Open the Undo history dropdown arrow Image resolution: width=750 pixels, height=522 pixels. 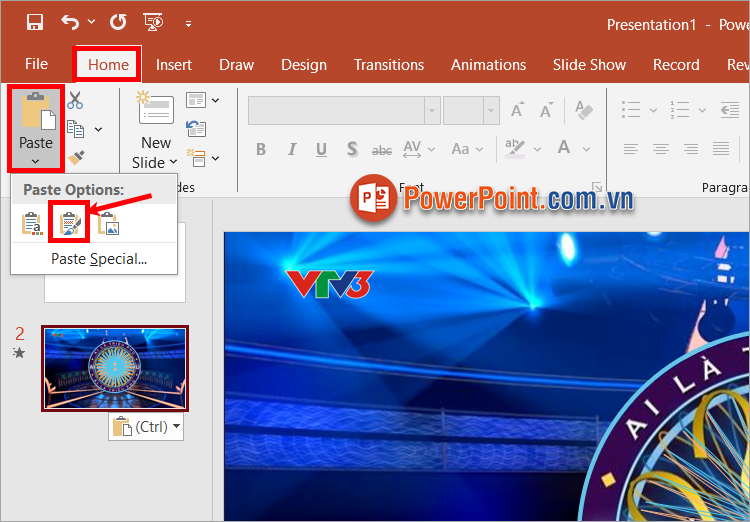91,22
